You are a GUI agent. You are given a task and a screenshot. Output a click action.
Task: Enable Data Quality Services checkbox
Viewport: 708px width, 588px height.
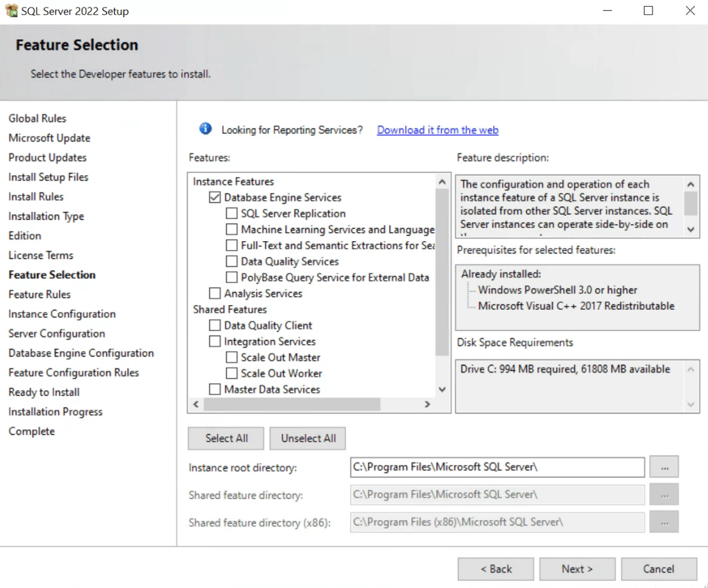[x=231, y=262]
